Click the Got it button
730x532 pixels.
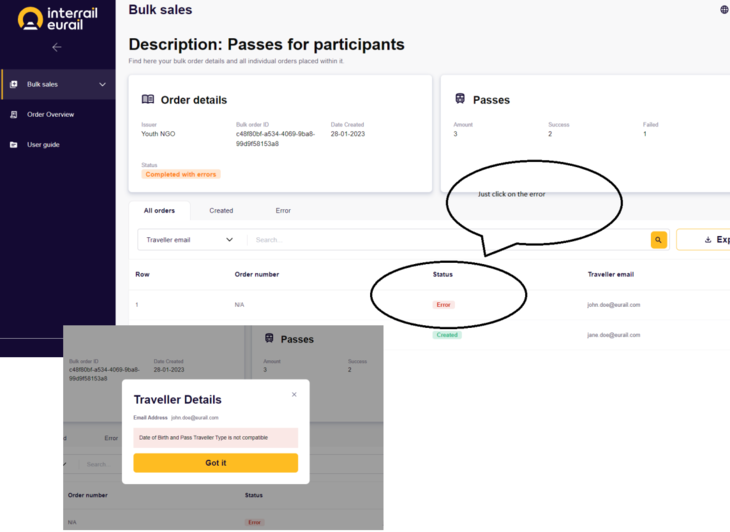pyautogui.click(x=216, y=463)
